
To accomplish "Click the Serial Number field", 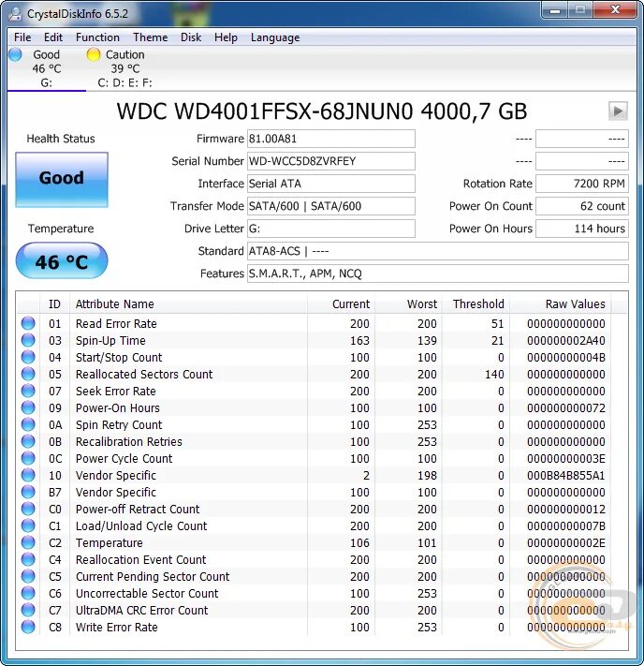I will point(331,161).
